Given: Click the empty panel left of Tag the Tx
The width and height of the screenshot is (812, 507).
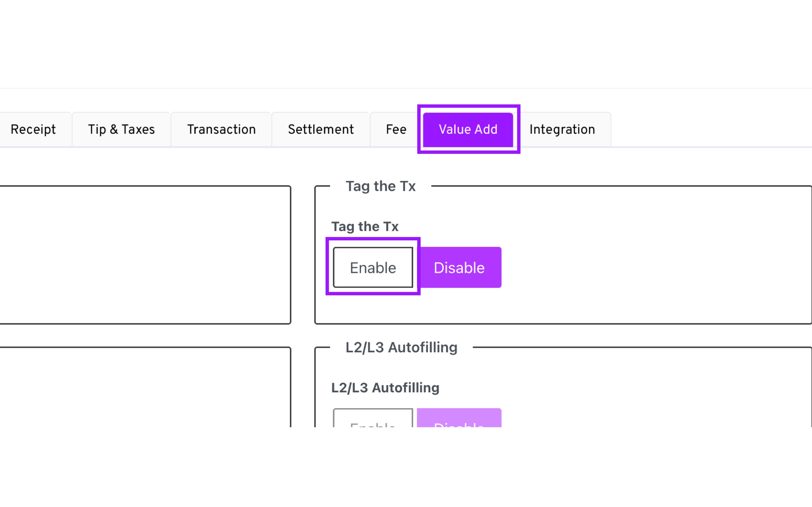Looking at the screenshot, I should point(144,255).
